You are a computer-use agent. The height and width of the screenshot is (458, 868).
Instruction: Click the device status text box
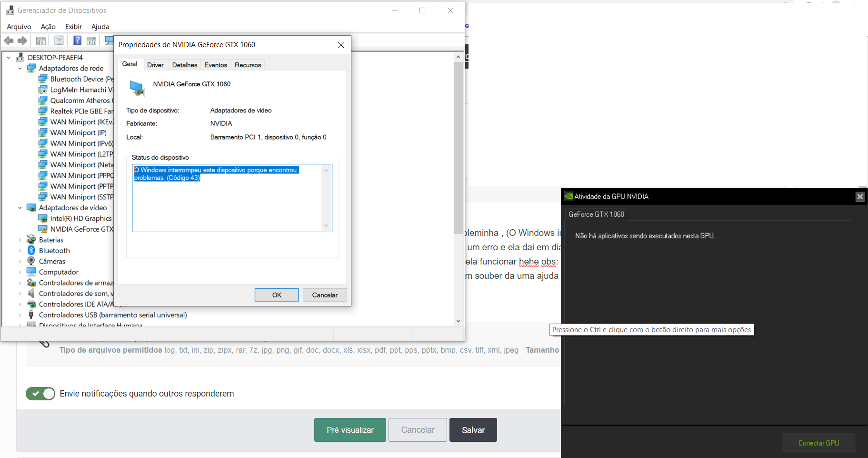(x=232, y=198)
